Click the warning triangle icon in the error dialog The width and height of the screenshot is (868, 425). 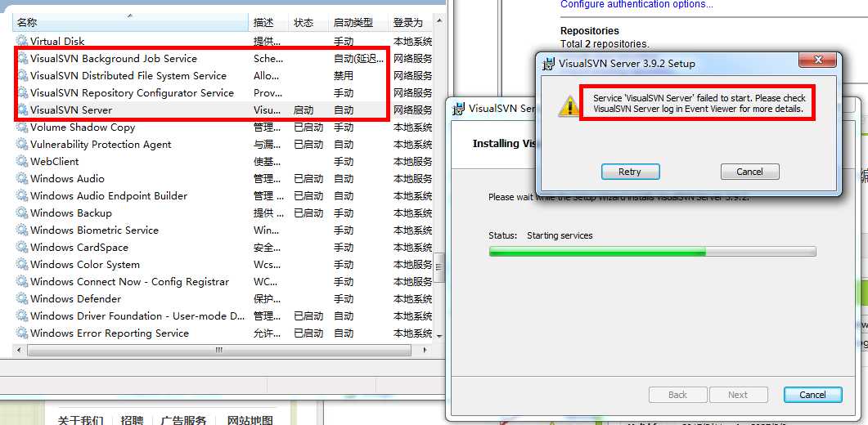pos(569,105)
